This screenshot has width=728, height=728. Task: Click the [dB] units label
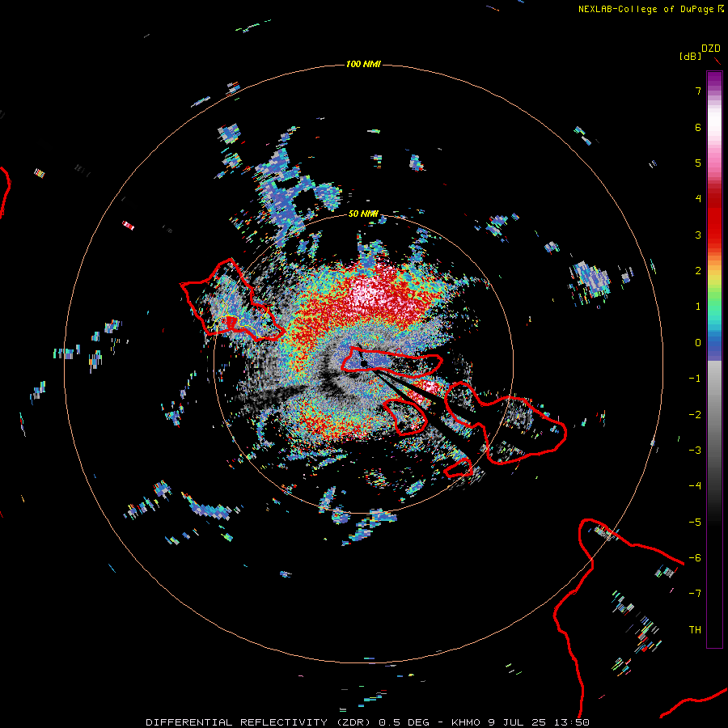click(690, 57)
